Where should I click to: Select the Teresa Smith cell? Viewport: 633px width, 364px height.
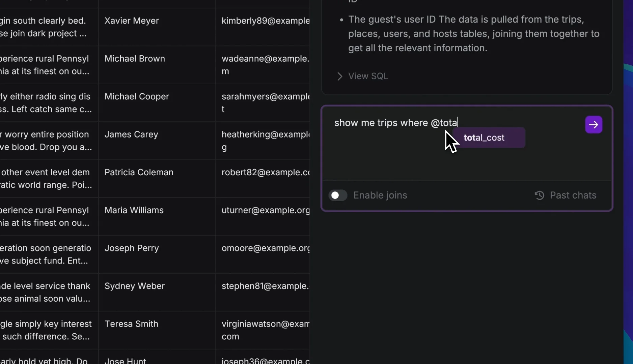coord(131,324)
